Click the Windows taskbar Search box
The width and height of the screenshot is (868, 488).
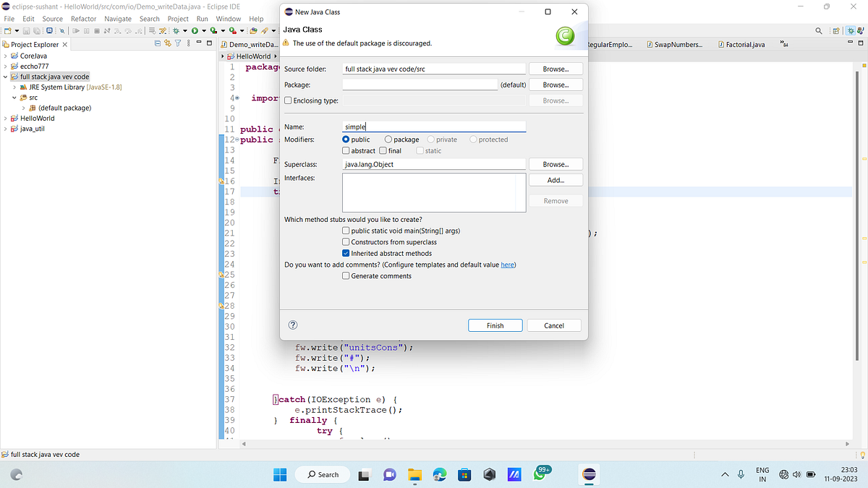[x=323, y=474]
